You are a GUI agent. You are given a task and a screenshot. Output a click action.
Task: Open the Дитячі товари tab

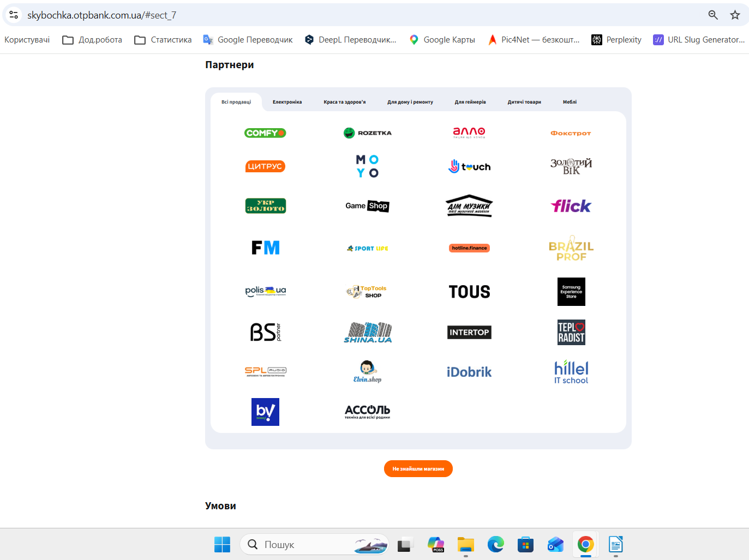point(524,102)
